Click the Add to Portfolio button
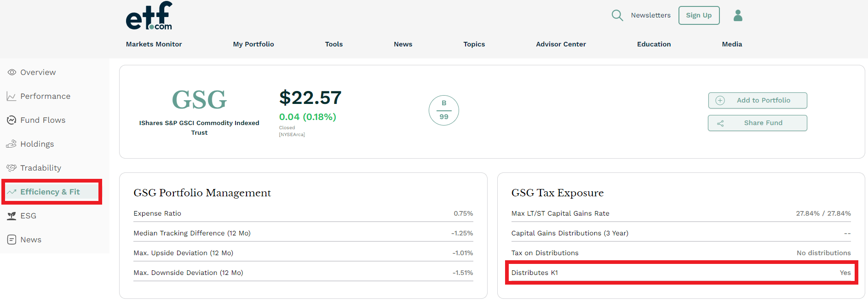The image size is (868, 303). (x=758, y=100)
